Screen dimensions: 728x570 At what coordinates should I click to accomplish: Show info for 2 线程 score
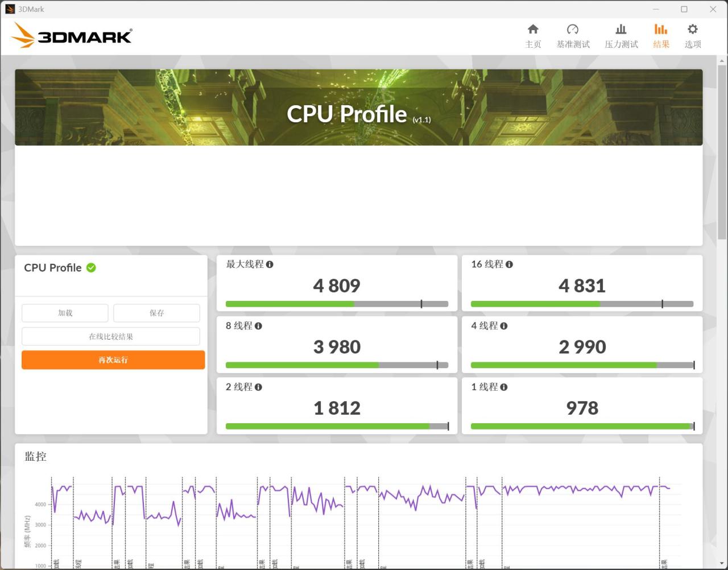(x=258, y=387)
